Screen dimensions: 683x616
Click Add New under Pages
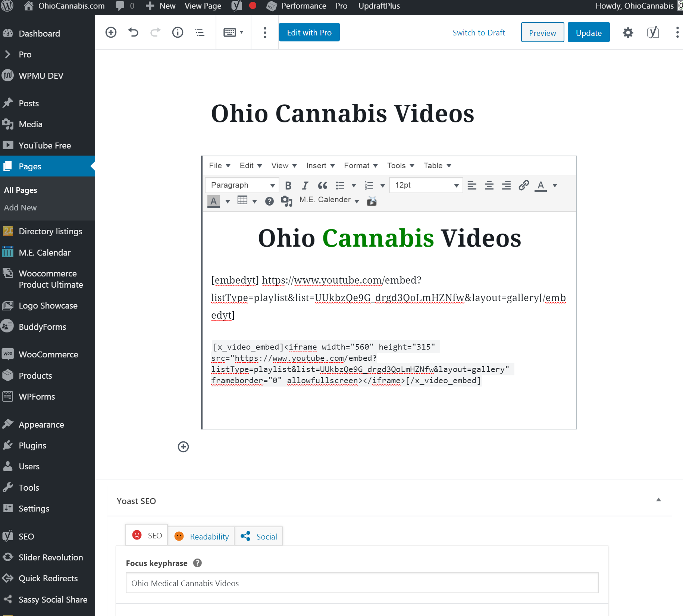click(x=20, y=208)
